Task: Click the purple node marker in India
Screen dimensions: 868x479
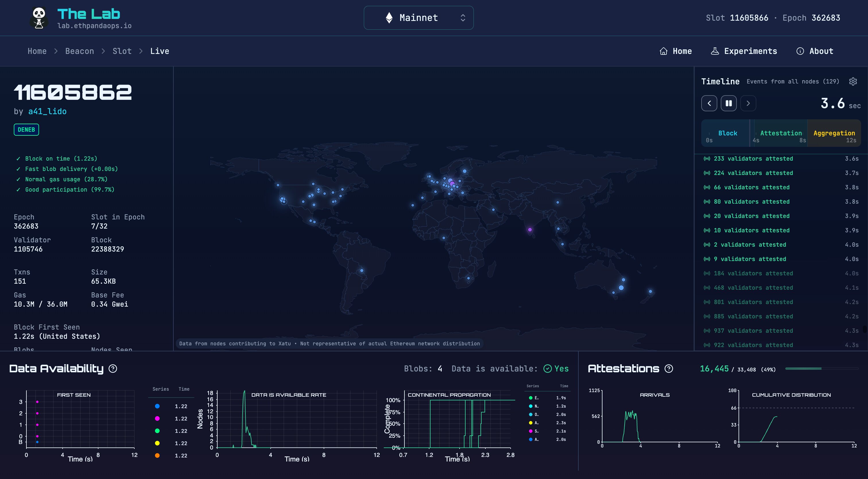Action: 530,229
